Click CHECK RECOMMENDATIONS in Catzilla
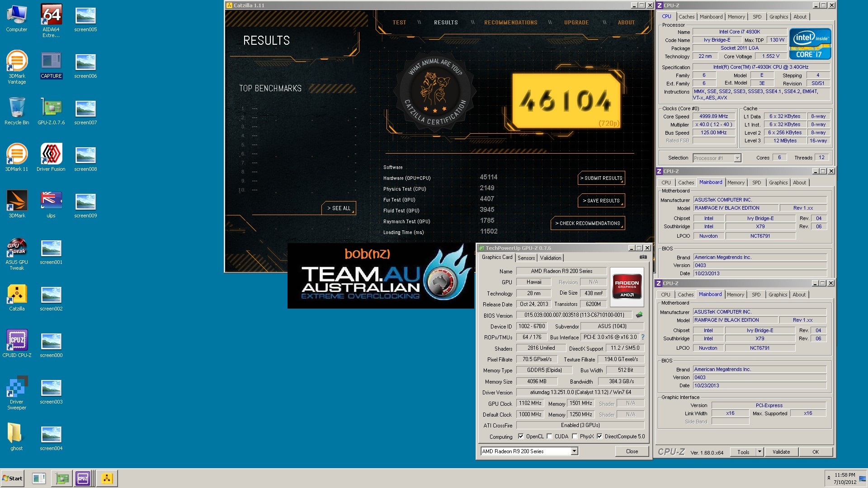 click(588, 223)
